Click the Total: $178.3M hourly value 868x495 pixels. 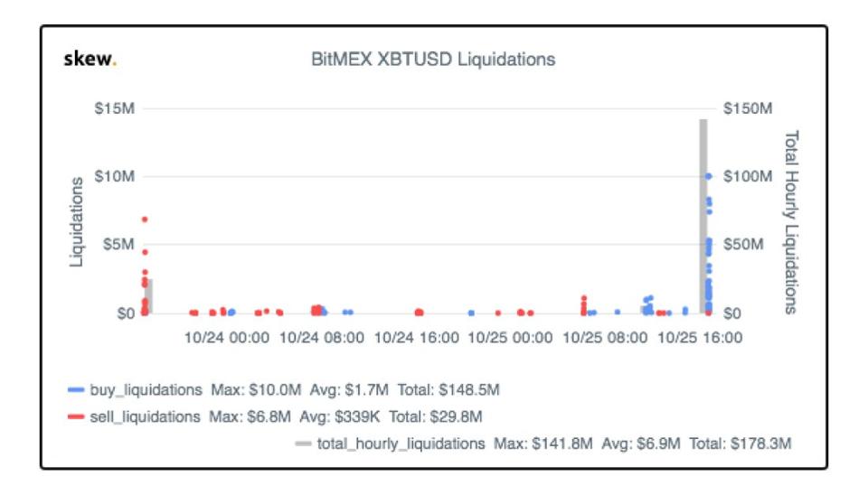741,444
